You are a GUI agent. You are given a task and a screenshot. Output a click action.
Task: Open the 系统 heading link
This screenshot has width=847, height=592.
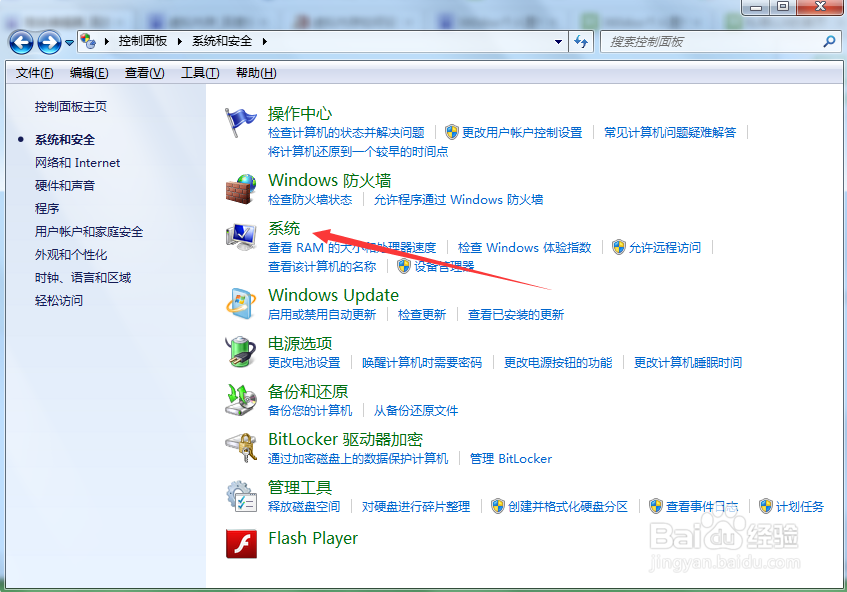coord(284,228)
